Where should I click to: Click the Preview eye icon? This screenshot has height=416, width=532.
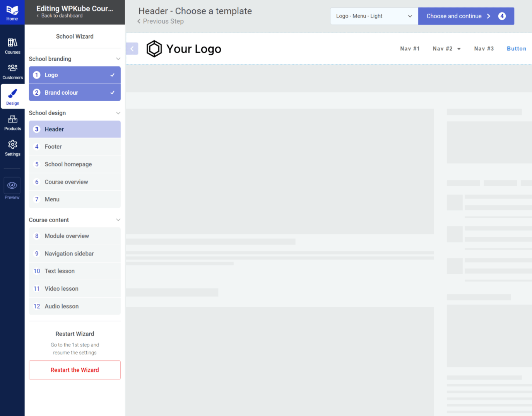point(12,186)
